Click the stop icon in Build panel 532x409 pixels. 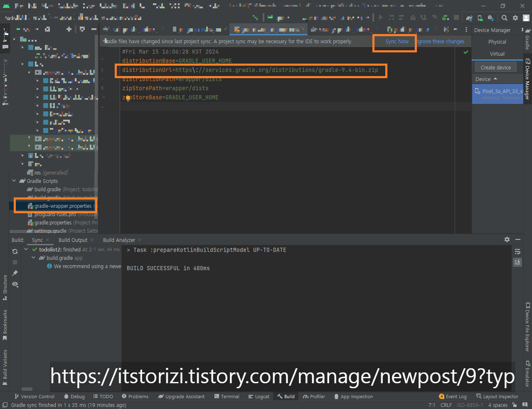pyautogui.click(x=15, y=262)
